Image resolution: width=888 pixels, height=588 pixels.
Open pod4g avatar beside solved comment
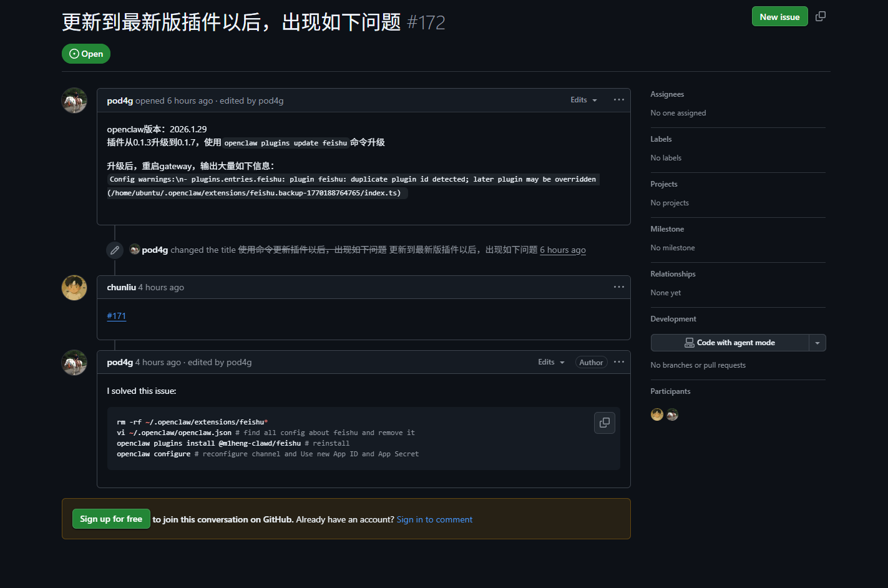74,363
